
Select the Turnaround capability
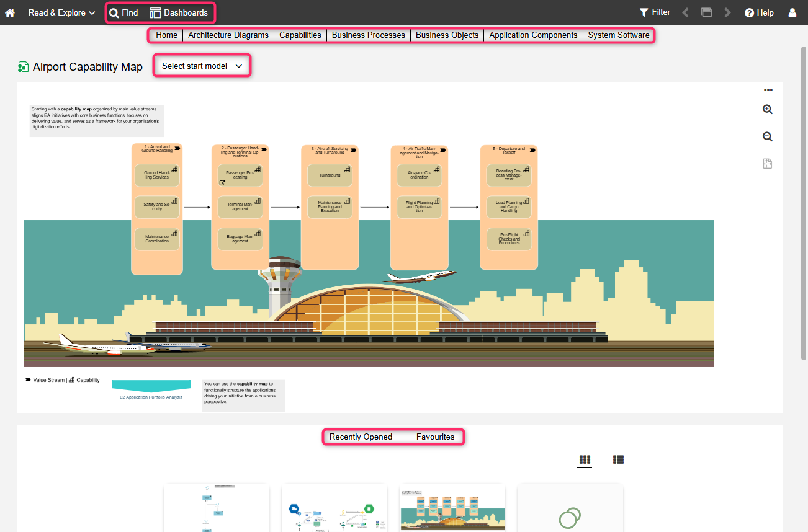click(x=330, y=175)
